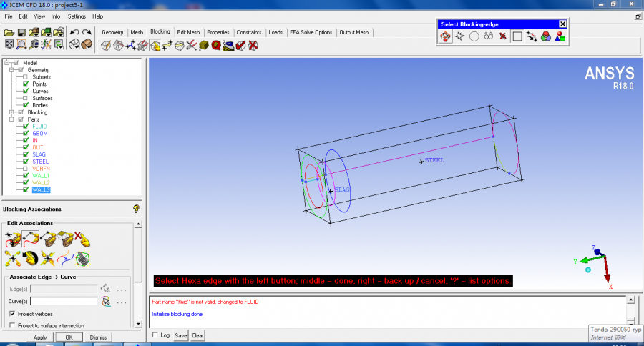The image size is (644, 346).
Task: Collapse the Geometry tree node
Action: point(11,70)
